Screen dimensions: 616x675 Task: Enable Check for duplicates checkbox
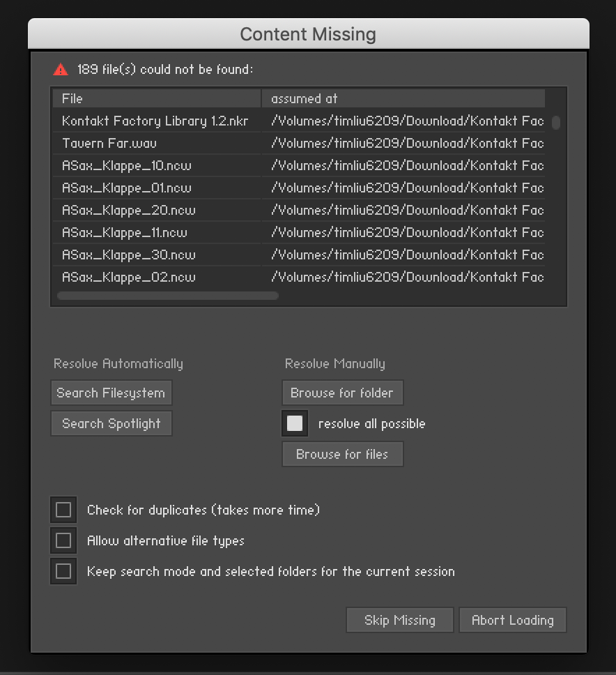pyautogui.click(x=63, y=510)
